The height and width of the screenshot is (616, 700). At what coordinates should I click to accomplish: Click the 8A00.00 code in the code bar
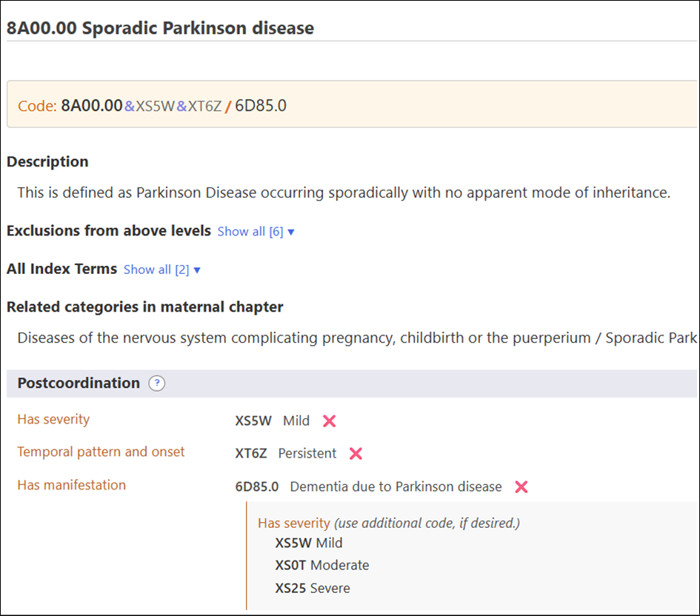click(93, 106)
